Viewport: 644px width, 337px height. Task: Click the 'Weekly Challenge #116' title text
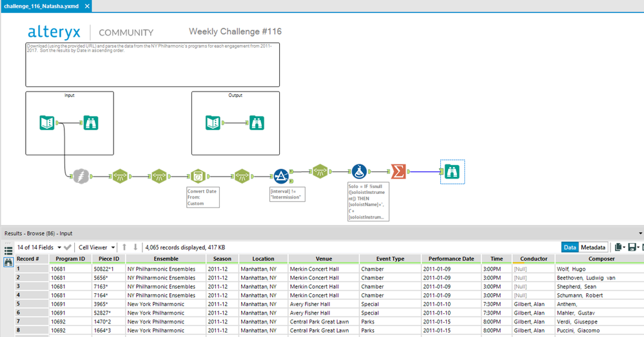coord(235,32)
